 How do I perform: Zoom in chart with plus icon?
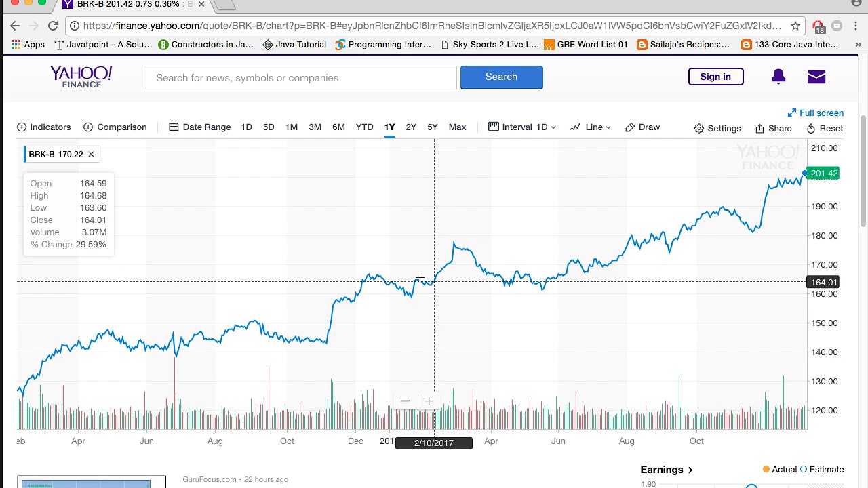coord(429,401)
